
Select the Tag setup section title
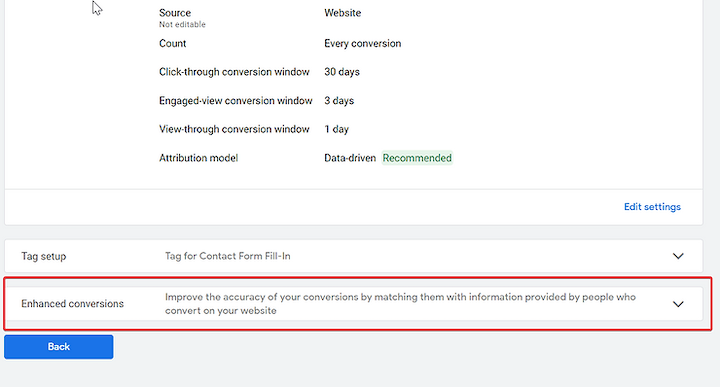44,256
